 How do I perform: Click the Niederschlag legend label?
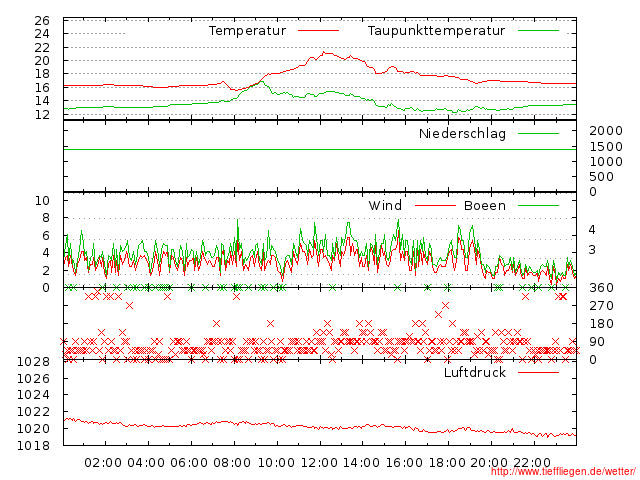pyautogui.click(x=462, y=134)
